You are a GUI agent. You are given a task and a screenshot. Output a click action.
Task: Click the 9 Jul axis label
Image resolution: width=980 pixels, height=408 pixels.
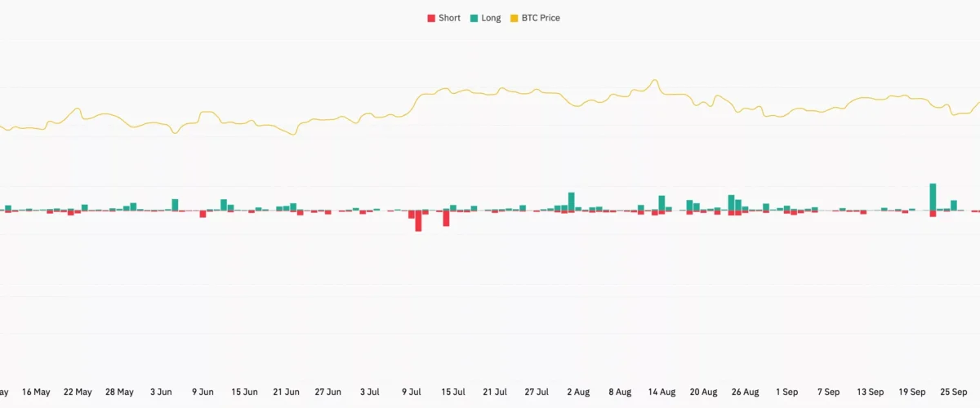[412, 392]
